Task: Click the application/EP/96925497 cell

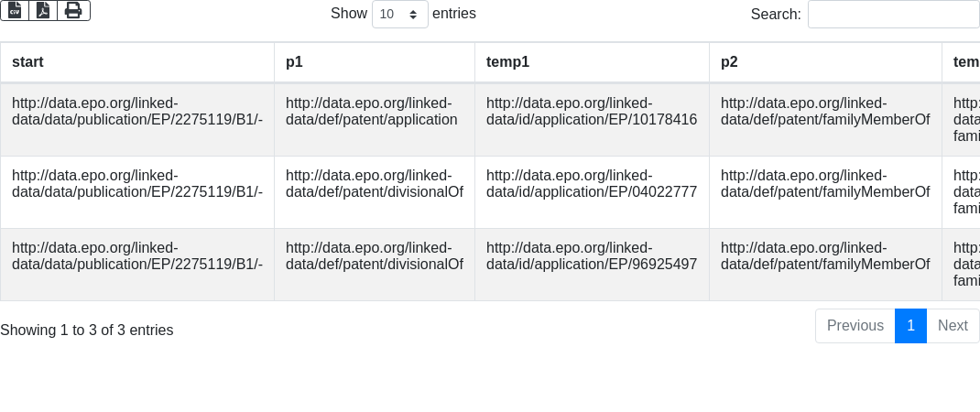Action: [x=591, y=256]
